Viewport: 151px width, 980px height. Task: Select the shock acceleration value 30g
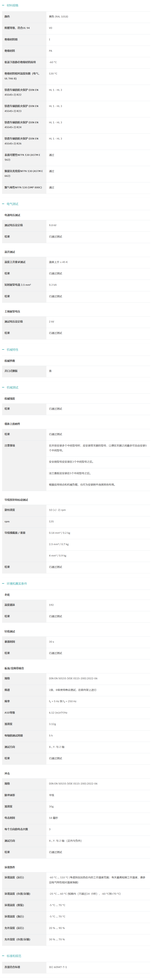click(51, 807)
